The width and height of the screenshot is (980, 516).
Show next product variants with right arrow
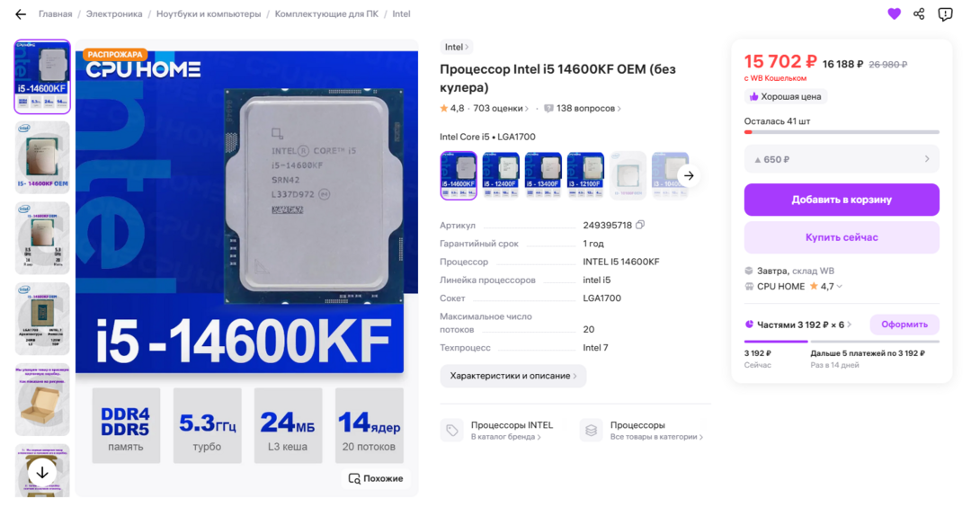(689, 175)
